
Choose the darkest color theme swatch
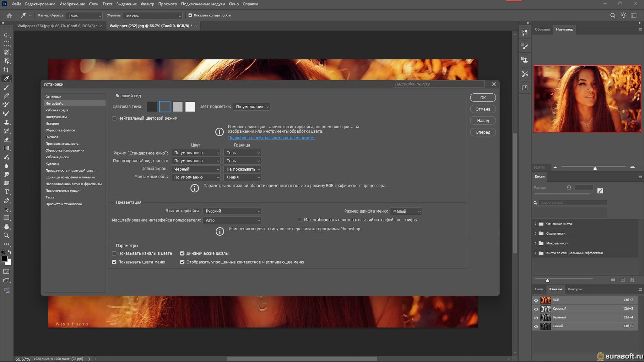coord(152,107)
